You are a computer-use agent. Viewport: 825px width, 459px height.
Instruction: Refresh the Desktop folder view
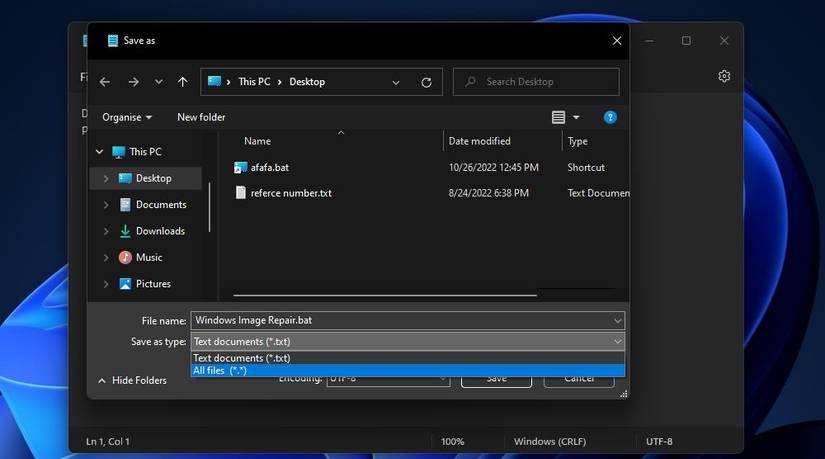click(x=426, y=82)
